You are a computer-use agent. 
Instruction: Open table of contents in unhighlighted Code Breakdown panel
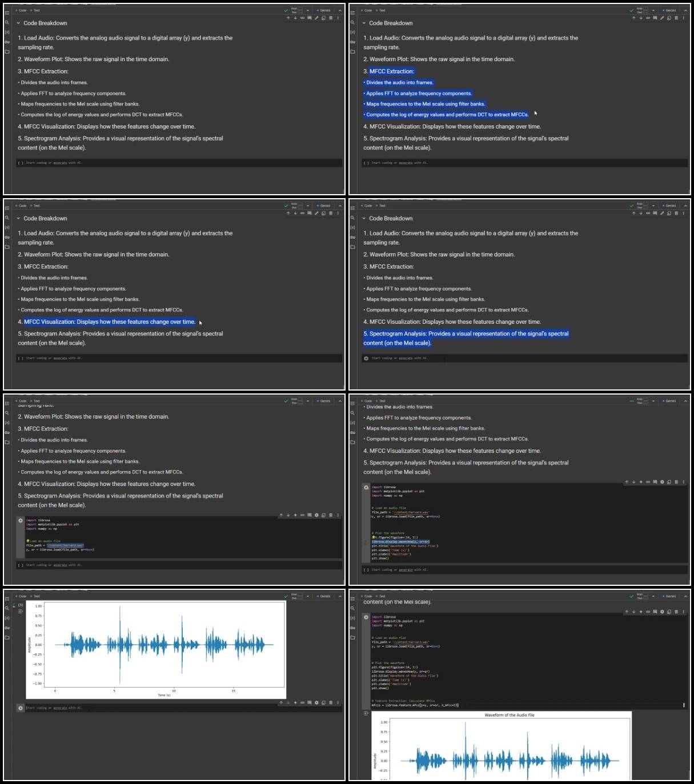point(7,13)
